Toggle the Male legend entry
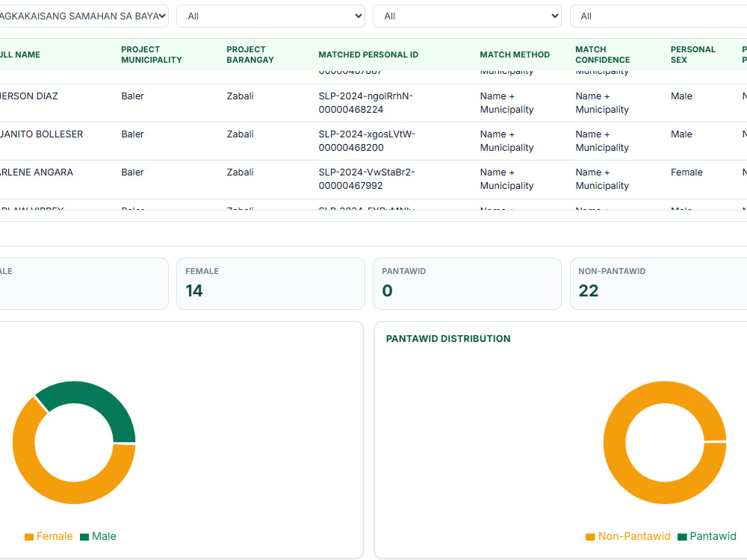The width and height of the screenshot is (747, 560). pyautogui.click(x=98, y=536)
